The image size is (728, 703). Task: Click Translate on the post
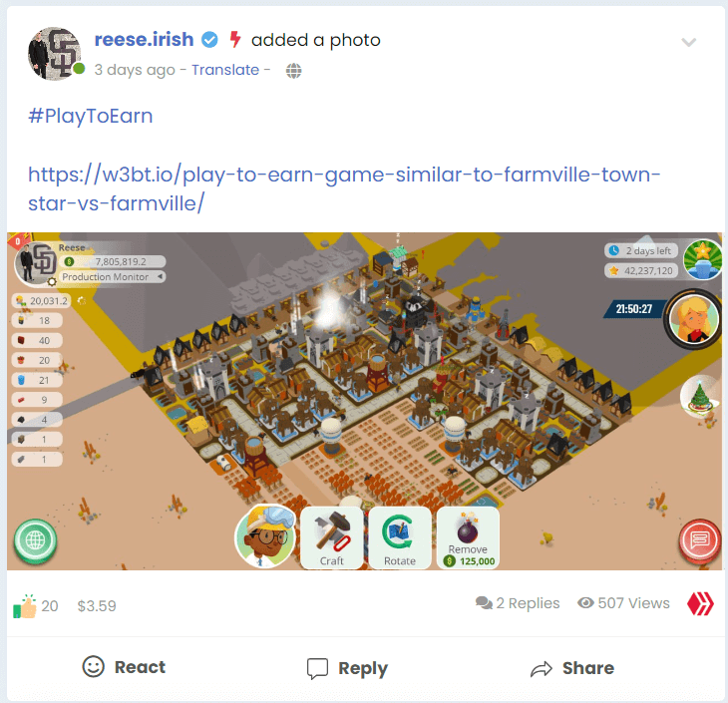tap(225, 70)
